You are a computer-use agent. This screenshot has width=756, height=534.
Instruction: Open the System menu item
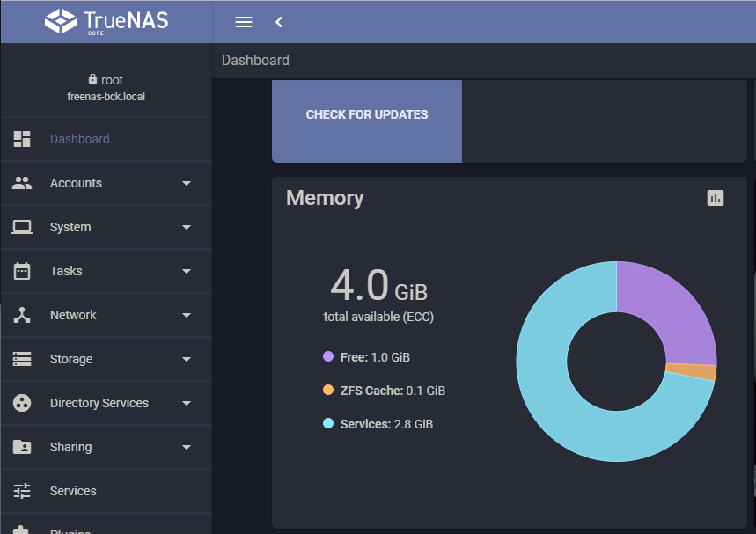(x=106, y=227)
